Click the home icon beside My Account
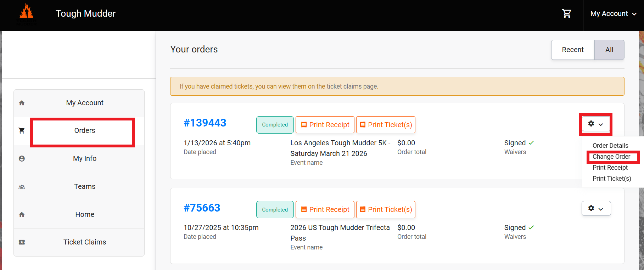 click(22, 103)
